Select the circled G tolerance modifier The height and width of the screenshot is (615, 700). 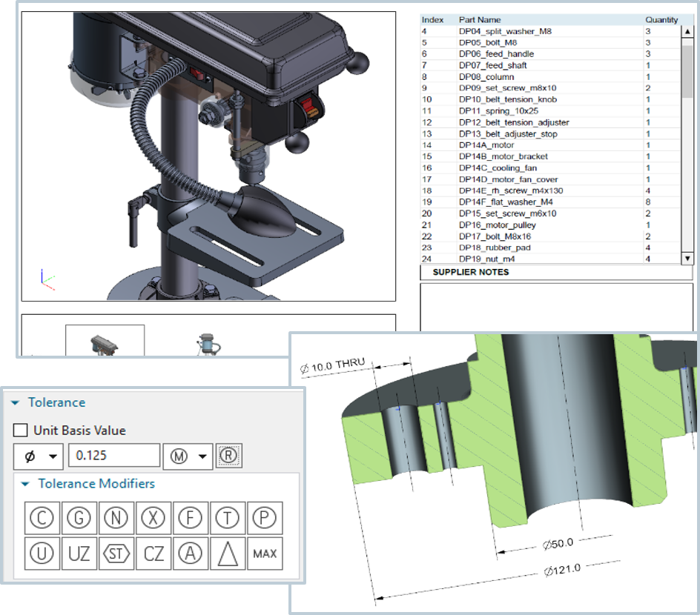79,519
